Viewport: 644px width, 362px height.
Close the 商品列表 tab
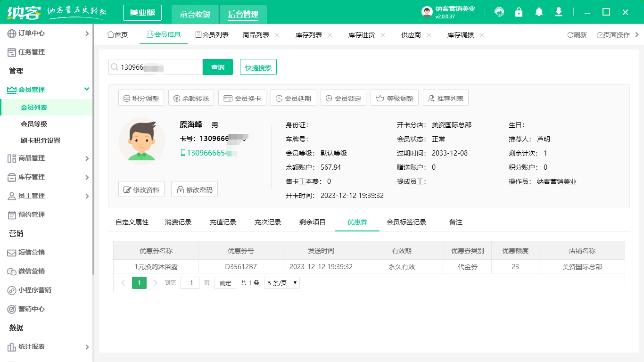277,35
